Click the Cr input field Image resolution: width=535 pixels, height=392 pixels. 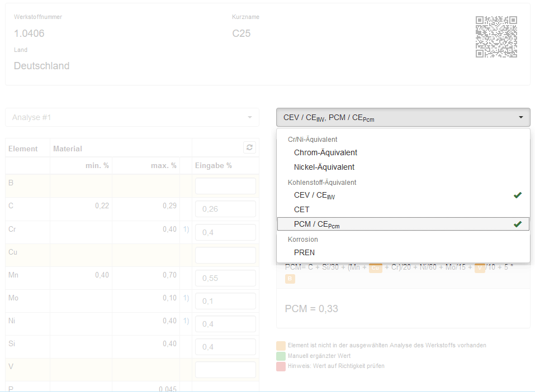coord(225,232)
